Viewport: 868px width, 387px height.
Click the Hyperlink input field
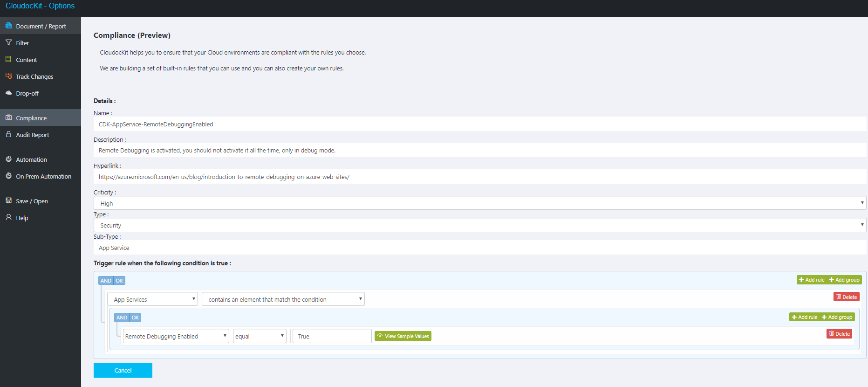click(480, 177)
